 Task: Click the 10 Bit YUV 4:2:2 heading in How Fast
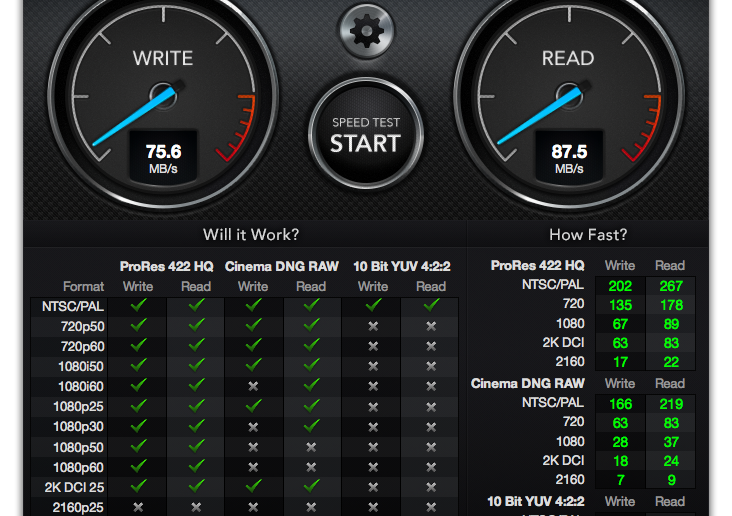(x=536, y=502)
